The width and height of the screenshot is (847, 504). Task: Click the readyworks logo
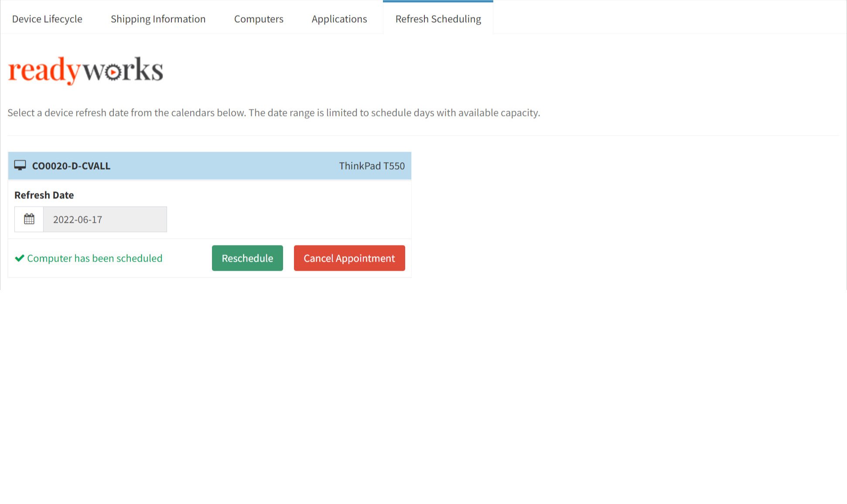pos(85,70)
